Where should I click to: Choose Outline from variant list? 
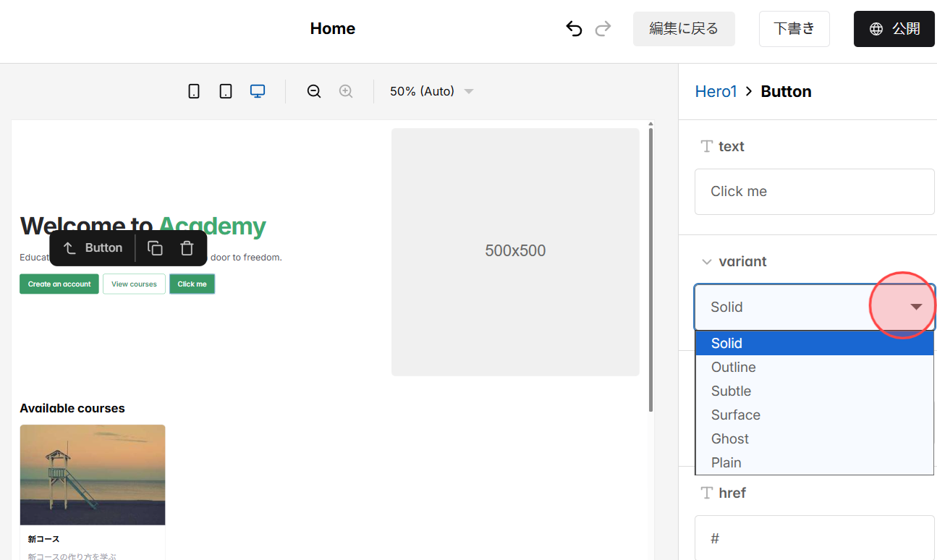734,367
